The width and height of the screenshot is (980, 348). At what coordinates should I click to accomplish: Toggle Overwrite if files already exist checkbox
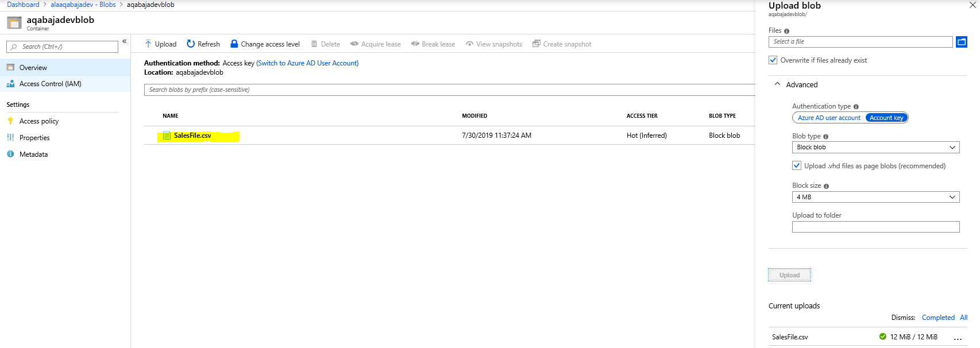(773, 60)
